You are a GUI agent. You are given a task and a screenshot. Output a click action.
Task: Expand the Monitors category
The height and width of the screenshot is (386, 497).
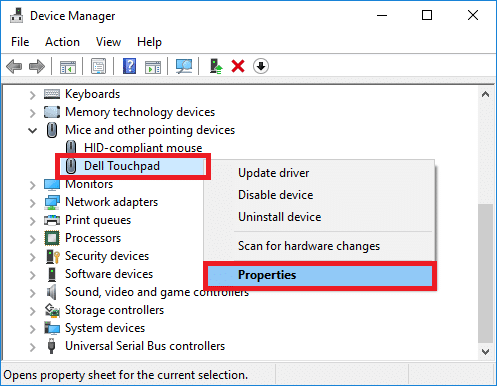pos(32,185)
